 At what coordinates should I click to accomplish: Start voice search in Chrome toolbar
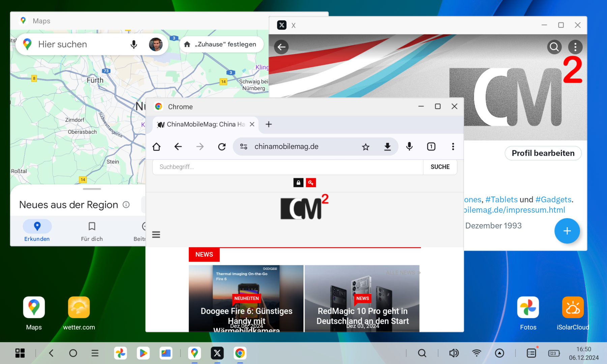(x=409, y=147)
